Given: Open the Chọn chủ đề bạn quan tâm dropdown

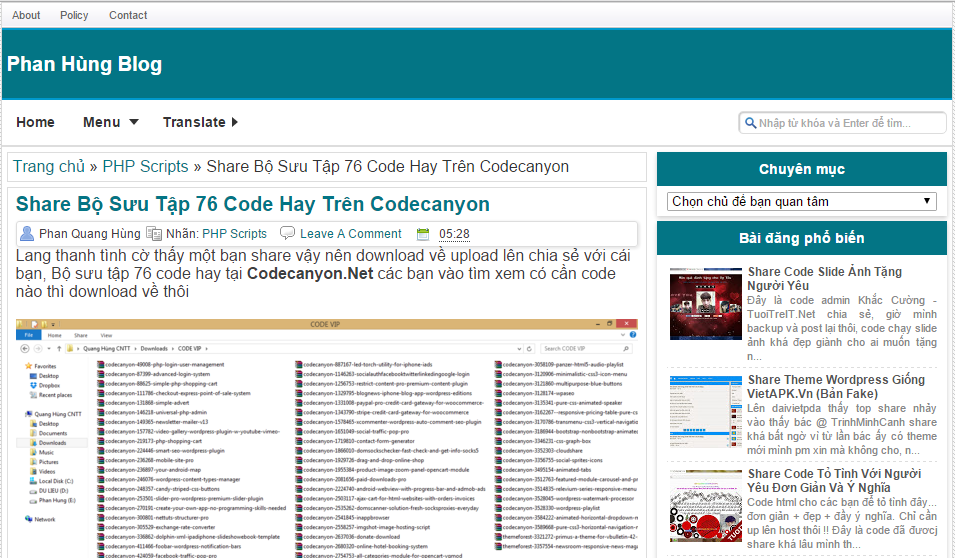Looking at the screenshot, I should (x=802, y=202).
